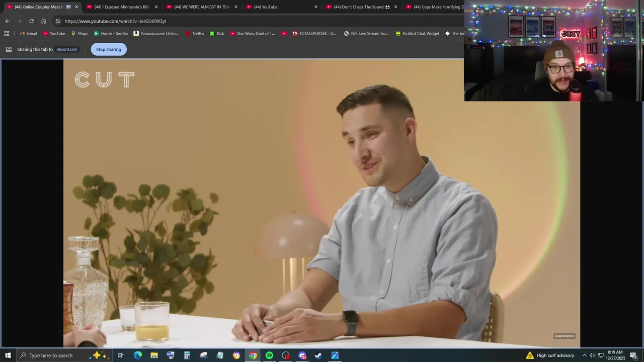Open the TOTALSPORTEK bookmark

314,34
